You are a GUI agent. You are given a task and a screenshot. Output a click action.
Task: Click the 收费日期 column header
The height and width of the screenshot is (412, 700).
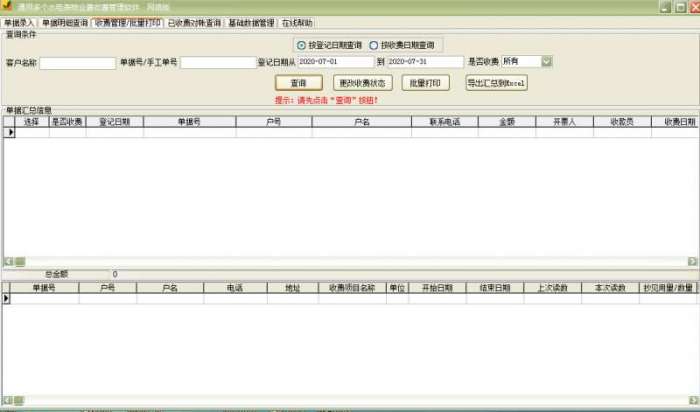pos(675,121)
